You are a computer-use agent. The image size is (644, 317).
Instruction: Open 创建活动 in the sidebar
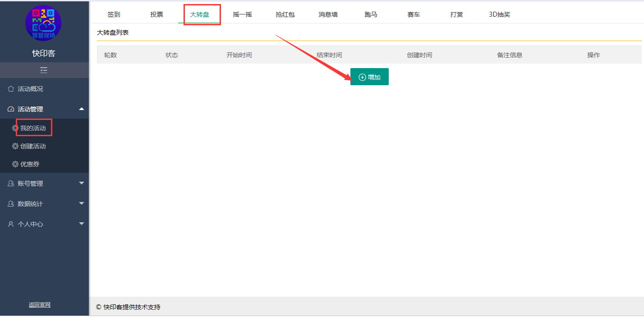[33, 146]
